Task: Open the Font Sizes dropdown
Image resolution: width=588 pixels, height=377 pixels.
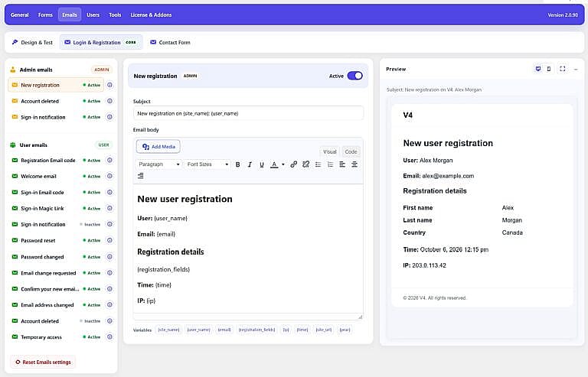Action: [207, 164]
